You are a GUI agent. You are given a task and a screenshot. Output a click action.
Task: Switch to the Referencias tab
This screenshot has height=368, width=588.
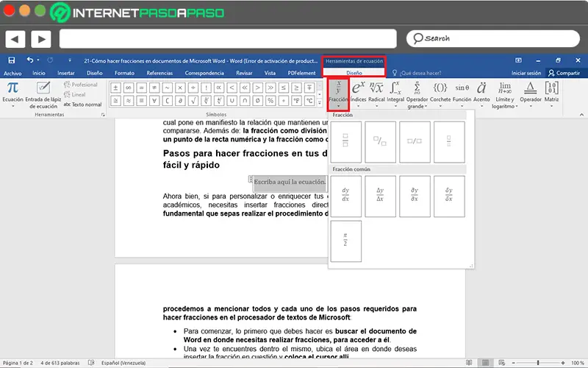(x=159, y=73)
